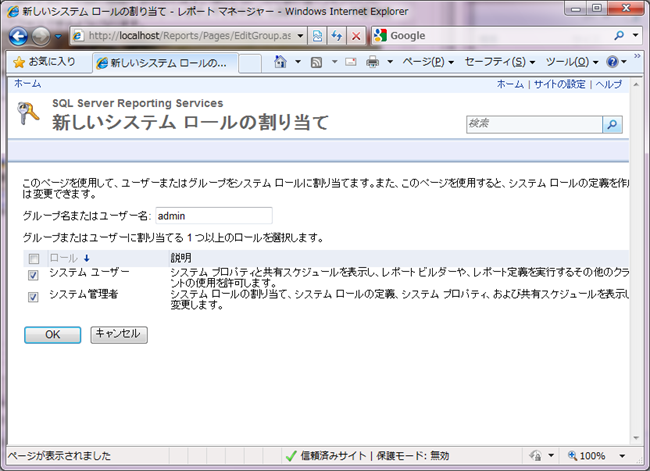This screenshot has height=471, width=650.
Task: Click the report search magnifier button
Action: [x=612, y=124]
